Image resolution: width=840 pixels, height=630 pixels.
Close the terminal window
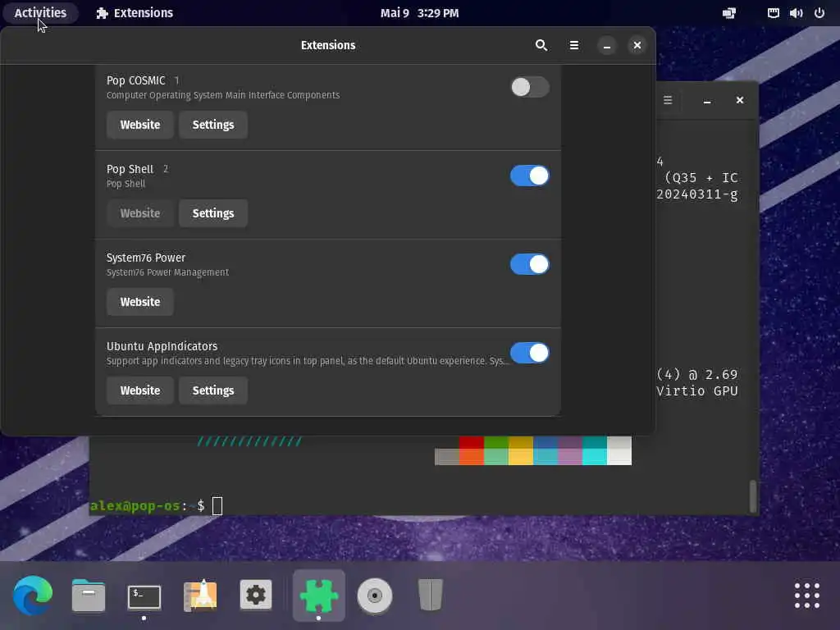coord(740,100)
